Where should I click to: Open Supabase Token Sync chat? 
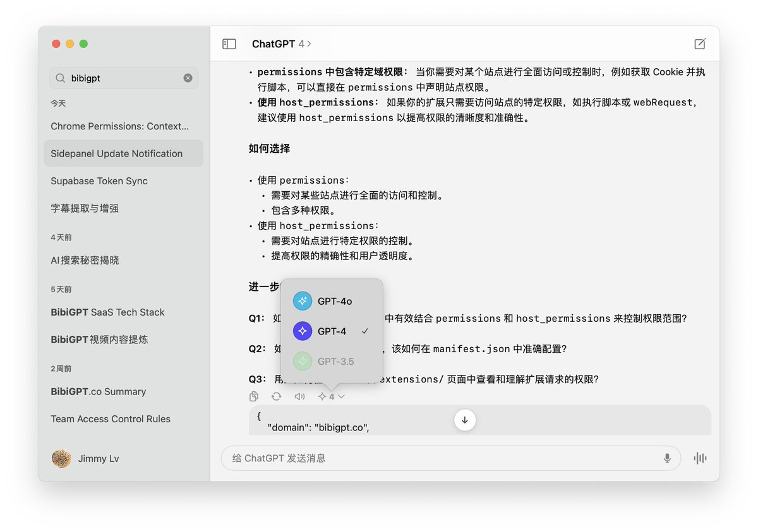pyautogui.click(x=124, y=180)
